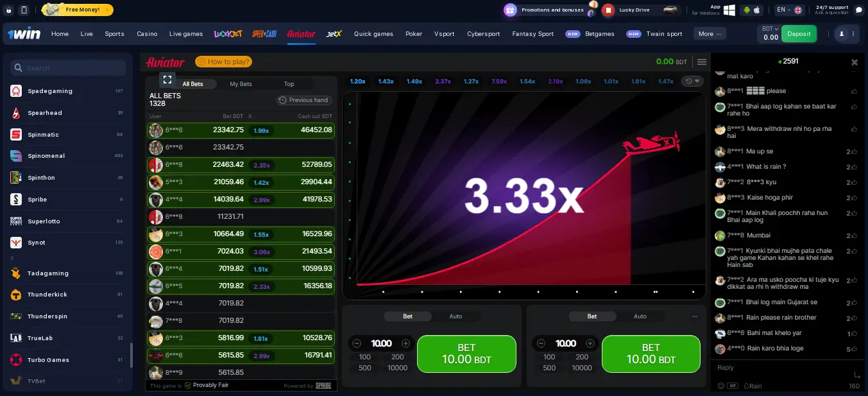Open the Poker section in navigation

(x=414, y=34)
